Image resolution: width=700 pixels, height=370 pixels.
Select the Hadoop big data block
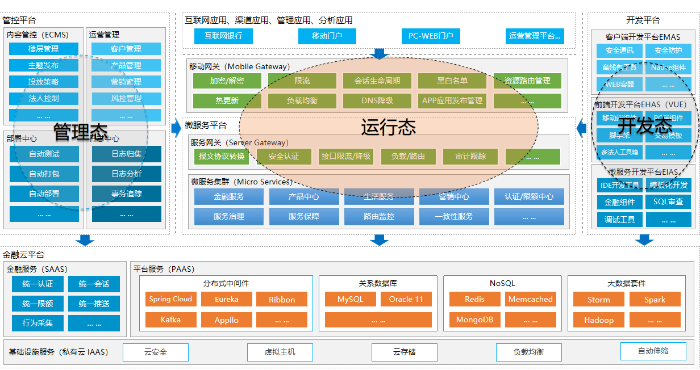click(x=599, y=320)
